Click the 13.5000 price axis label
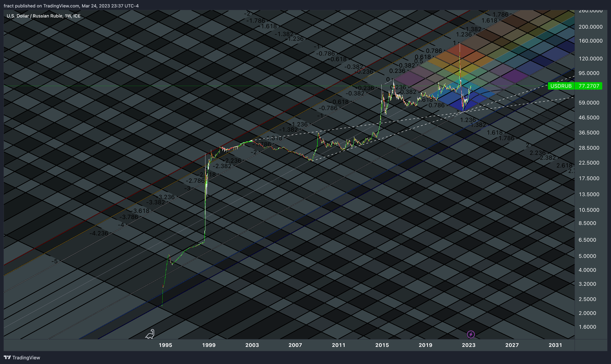 [589, 194]
